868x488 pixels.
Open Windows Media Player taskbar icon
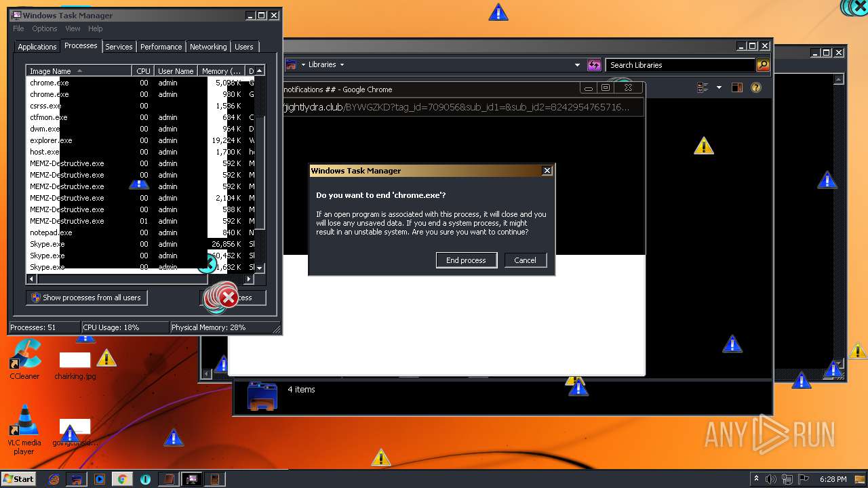100,479
